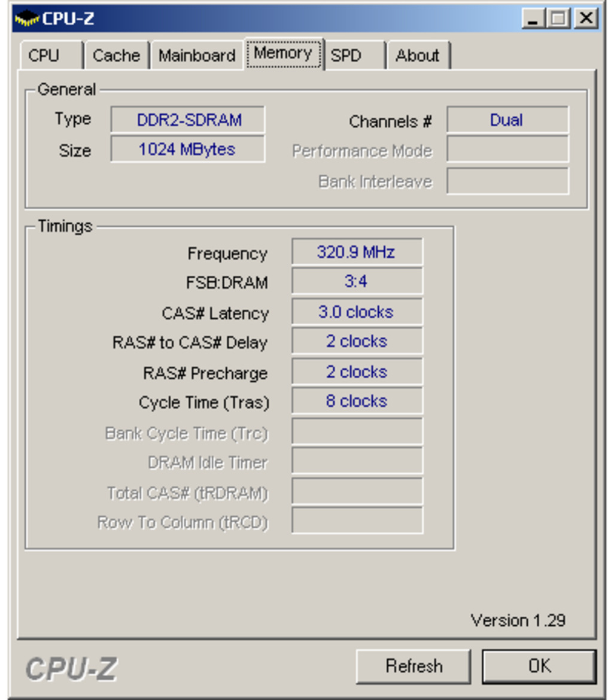Click the FSB:DRAM label

tap(227, 282)
